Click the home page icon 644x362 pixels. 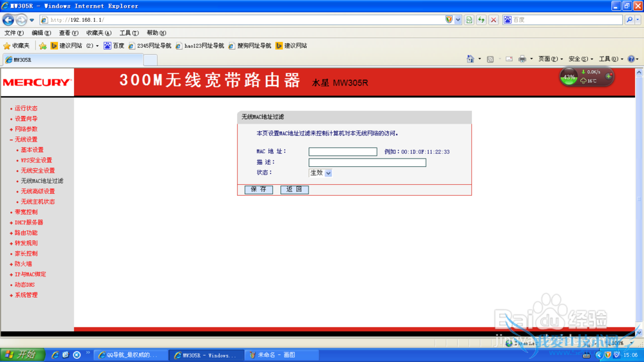tap(470, 59)
